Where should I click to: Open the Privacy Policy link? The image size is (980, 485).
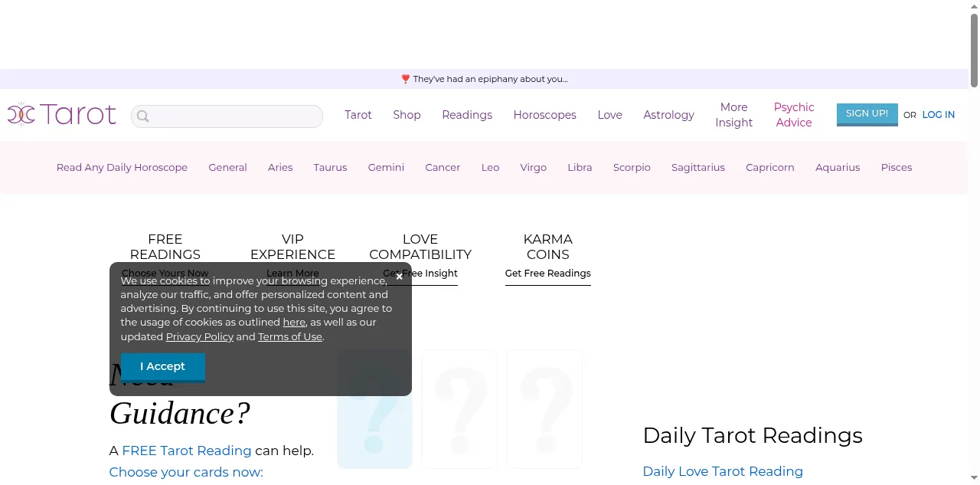click(x=200, y=336)
